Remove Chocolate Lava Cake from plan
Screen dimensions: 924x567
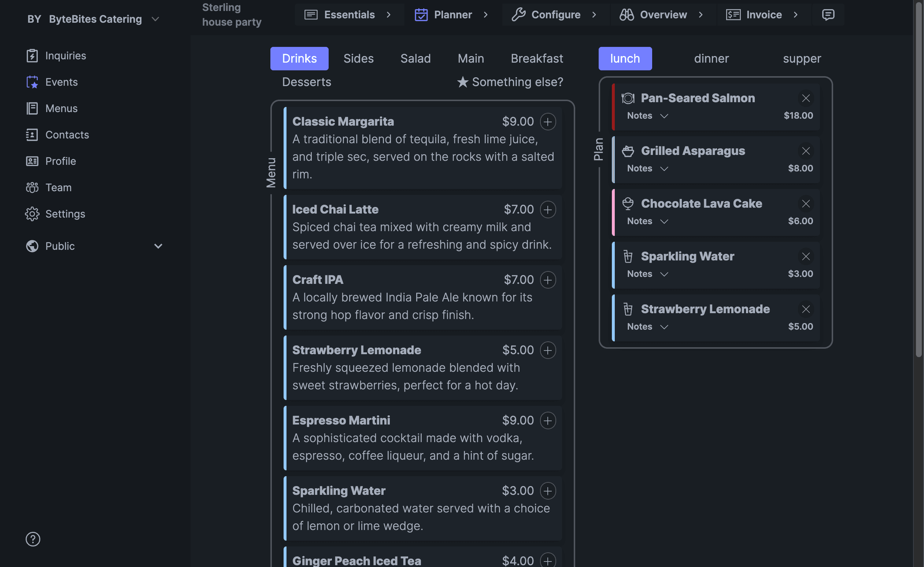click(x=806, y=204)
